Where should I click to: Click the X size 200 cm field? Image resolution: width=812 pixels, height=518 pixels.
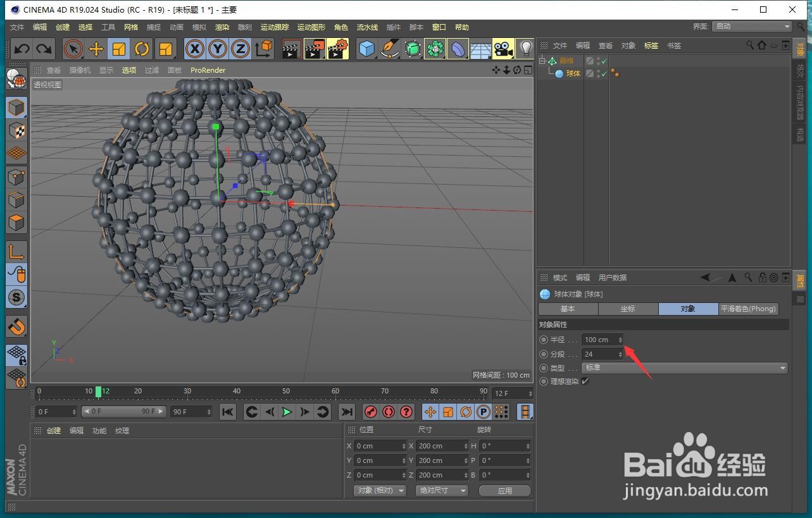443,446
